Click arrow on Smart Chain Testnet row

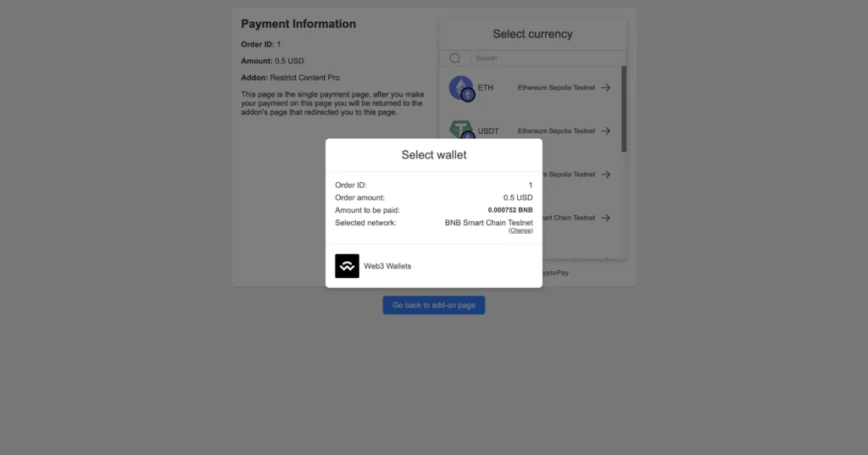(x=605, y=218)
